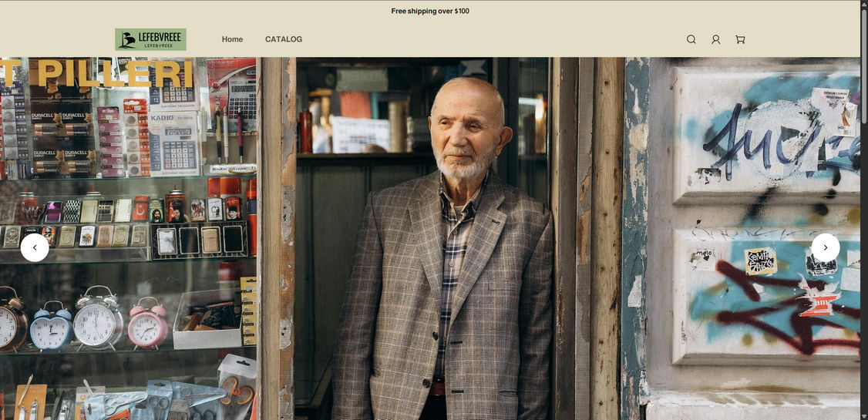The height and width of the screenshot is (420, 868).
Task: Click the Lefebvreee store logo
Action: (150, 39)
